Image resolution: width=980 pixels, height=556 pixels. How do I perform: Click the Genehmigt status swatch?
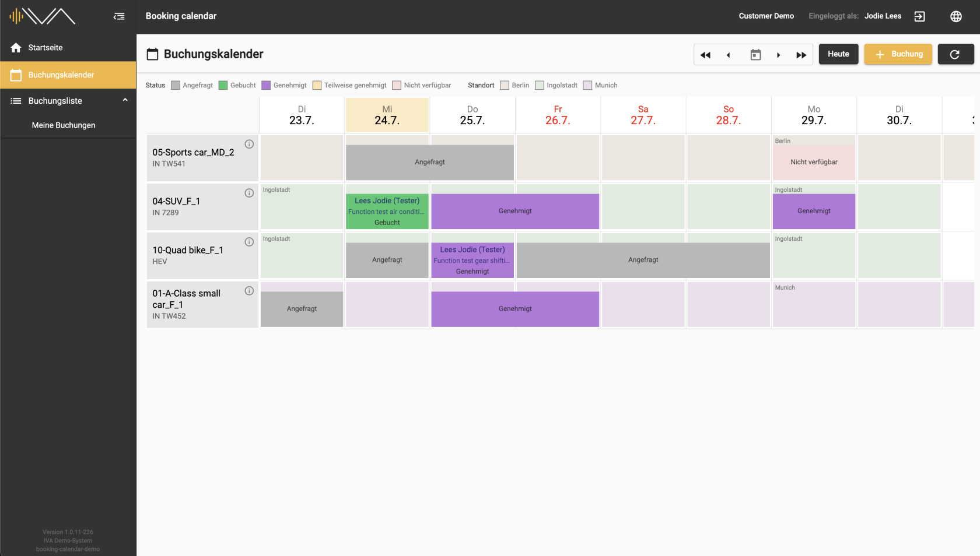pyautogui.click(x=266, y=85)
